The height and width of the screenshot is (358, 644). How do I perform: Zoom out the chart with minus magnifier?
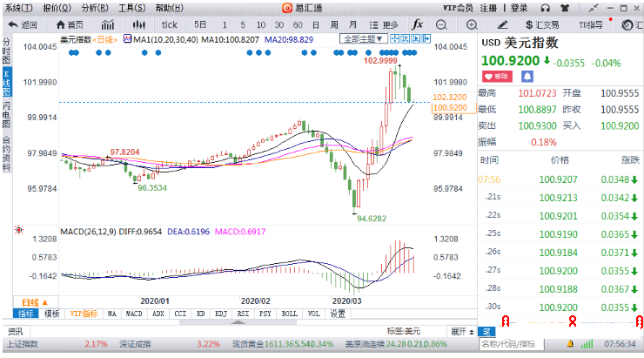[441, 25]
